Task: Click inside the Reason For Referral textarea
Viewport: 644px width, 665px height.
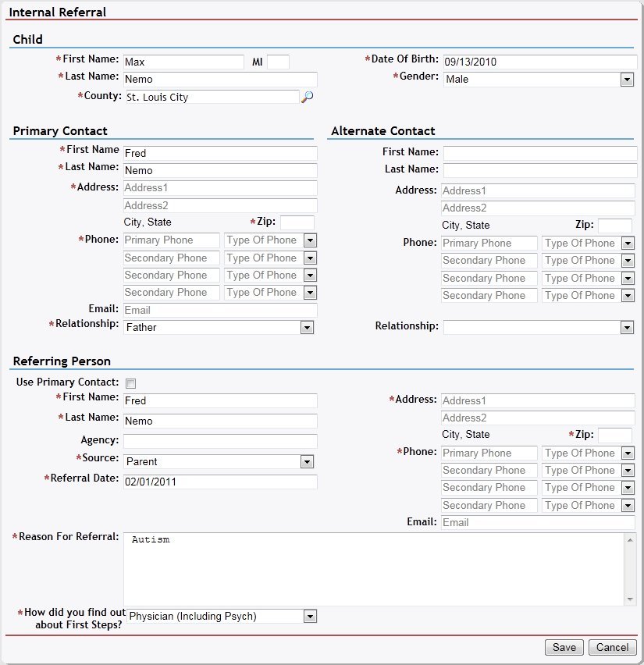Action: click(x=373, y=568)
